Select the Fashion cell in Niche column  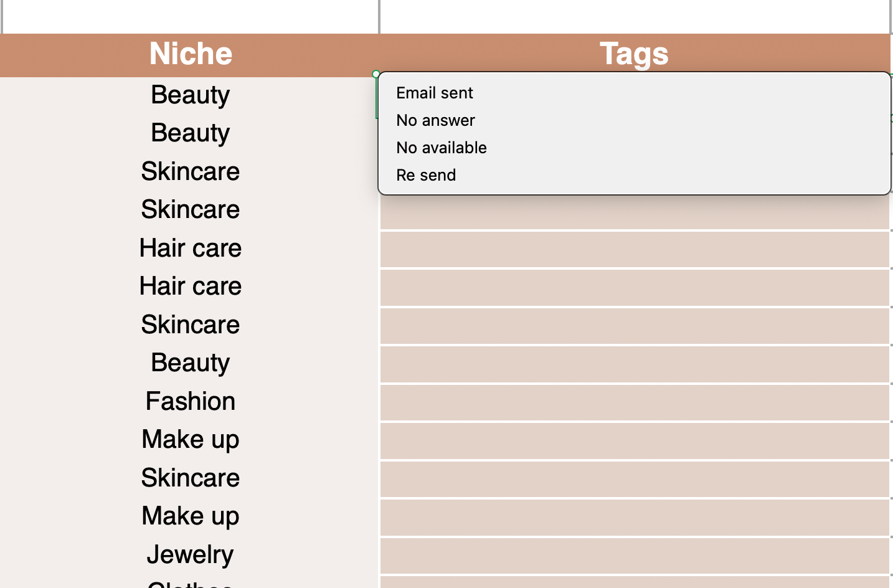[191, 402]
